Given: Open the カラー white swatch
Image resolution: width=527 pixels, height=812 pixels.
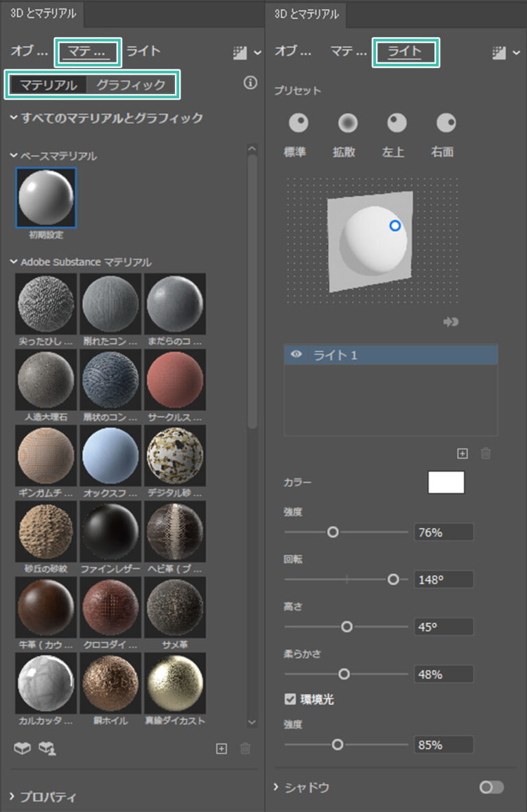Looking at the screenshot, I should (446, 482).
